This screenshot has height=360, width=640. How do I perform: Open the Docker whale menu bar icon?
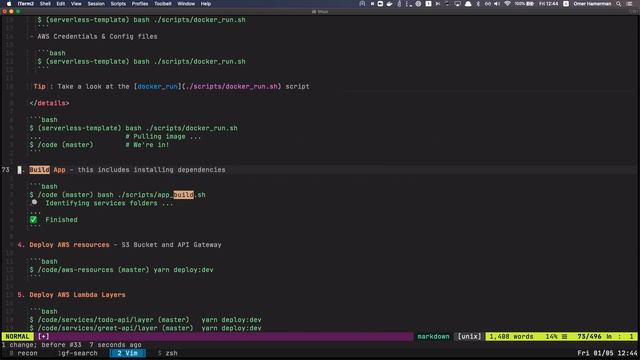(389, 4)
